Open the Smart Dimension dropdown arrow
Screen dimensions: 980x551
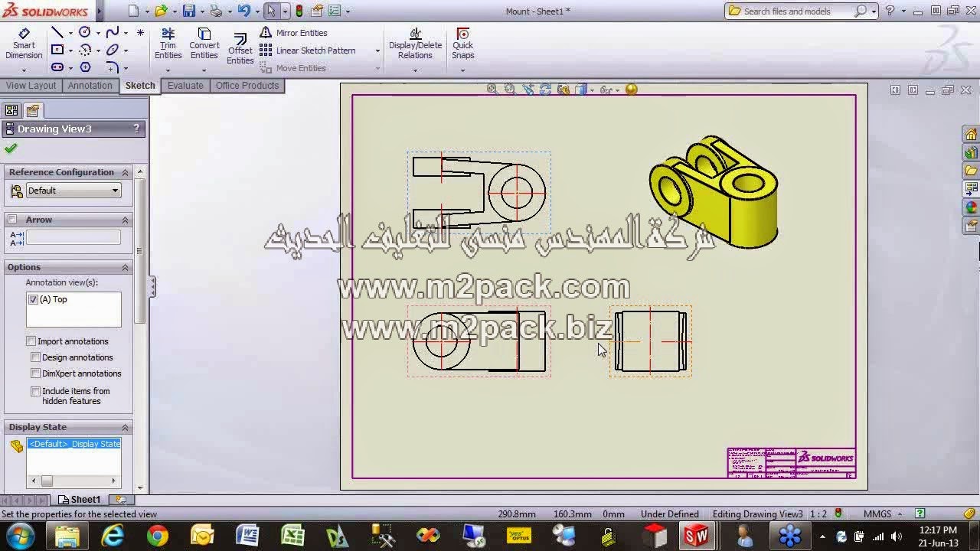24,70
